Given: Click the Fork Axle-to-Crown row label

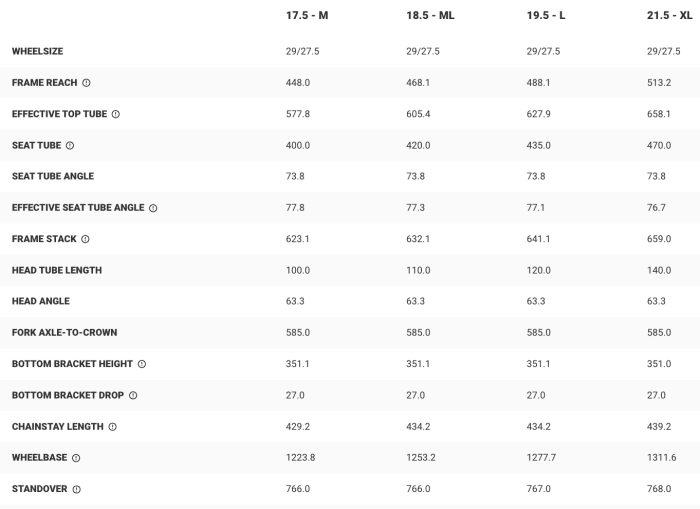Looking at the screenshot, I should click(64, 332).
